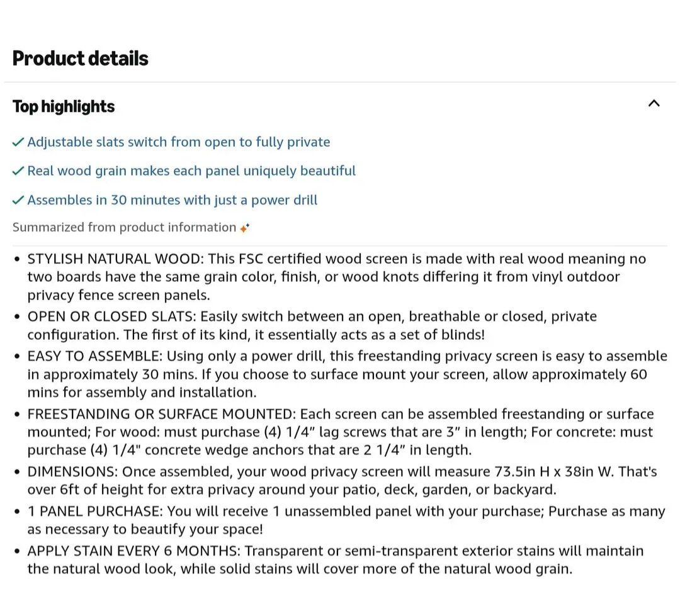Click the FREESTANDING OR SURFACE MOUNTED paragraph
The image size is (680, 616).
click(x=340, y=432)
